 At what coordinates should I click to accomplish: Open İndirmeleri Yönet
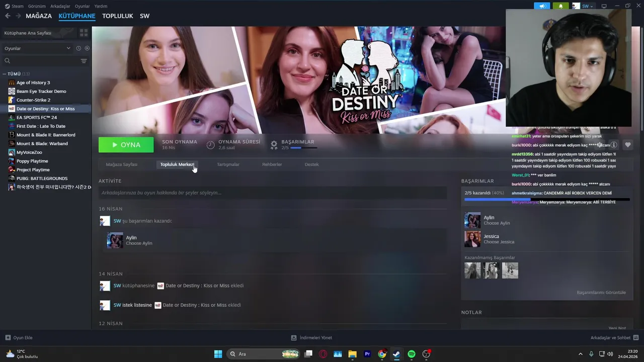tap(311, 337)
